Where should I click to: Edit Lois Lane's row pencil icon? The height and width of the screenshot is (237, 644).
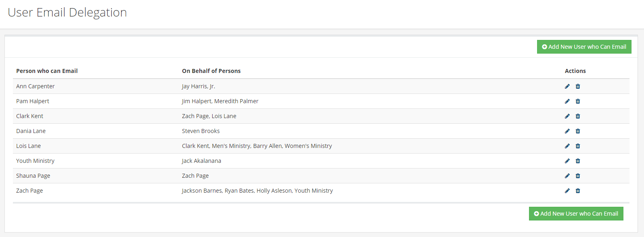(x=567, y=146)
